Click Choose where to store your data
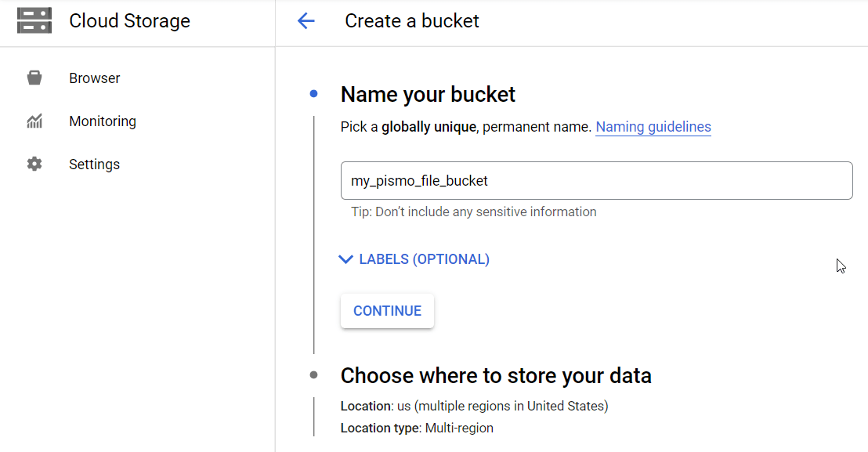The image size is (868, 452). 496,375
